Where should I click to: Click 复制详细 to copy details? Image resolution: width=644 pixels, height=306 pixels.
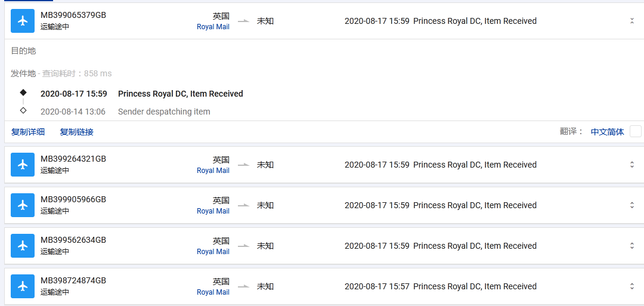pyautogui.click(x=28, y=132)
